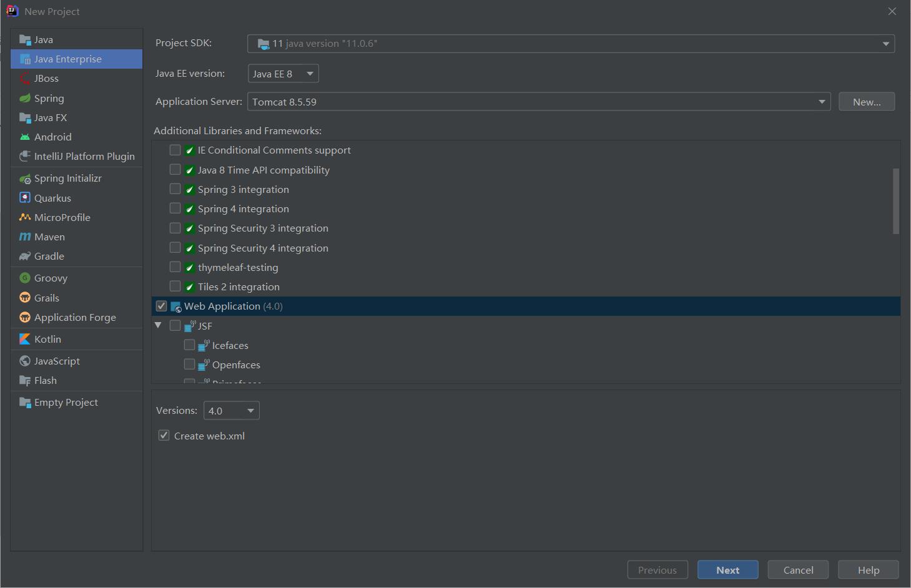Screen dimensions: 911x588
Task: Select the Empty Project entry
Action: coord(76,402)
